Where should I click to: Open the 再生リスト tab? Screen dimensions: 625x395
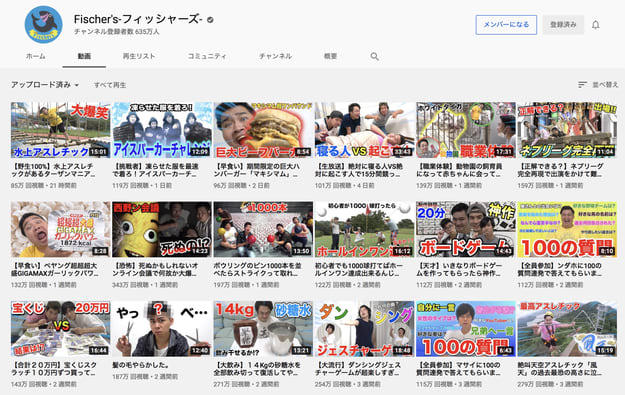[x=139, y=56]
